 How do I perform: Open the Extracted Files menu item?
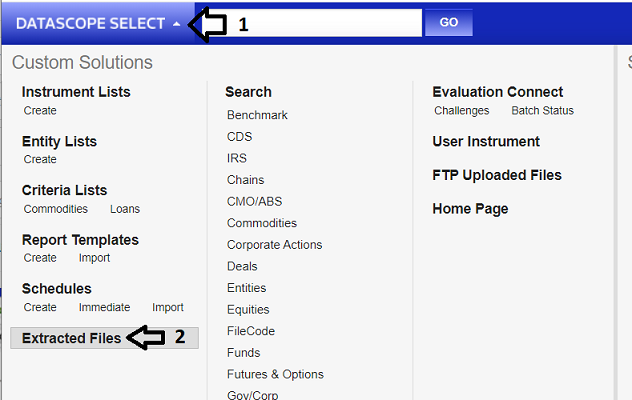(71, 338)
